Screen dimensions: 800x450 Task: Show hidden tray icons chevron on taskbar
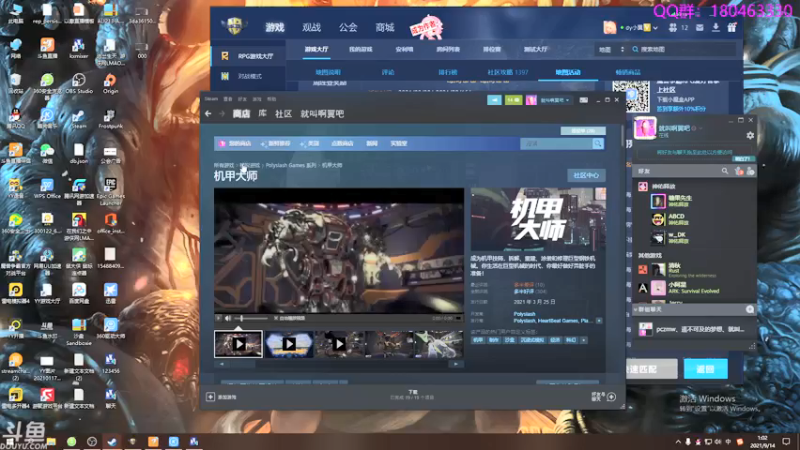click(x=678, y=442)
